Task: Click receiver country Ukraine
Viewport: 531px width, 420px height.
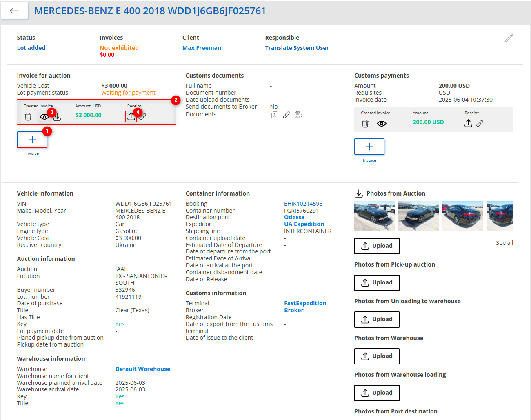Action: click(x=126, y=245)
